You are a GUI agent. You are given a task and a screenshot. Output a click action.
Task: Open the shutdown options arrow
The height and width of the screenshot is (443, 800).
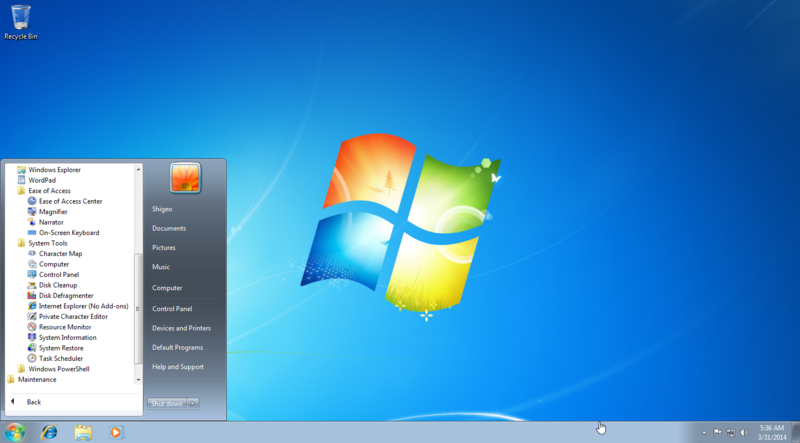193,404
